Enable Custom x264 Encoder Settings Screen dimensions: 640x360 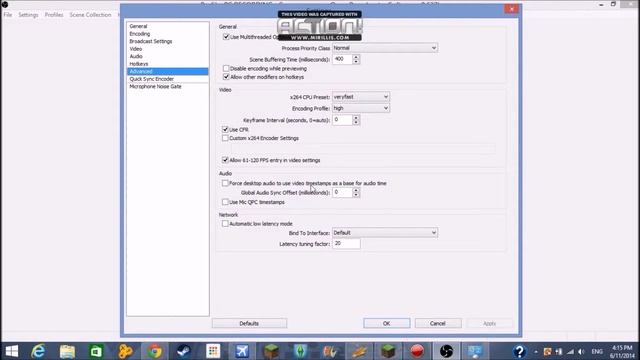[x=225, y=138]
